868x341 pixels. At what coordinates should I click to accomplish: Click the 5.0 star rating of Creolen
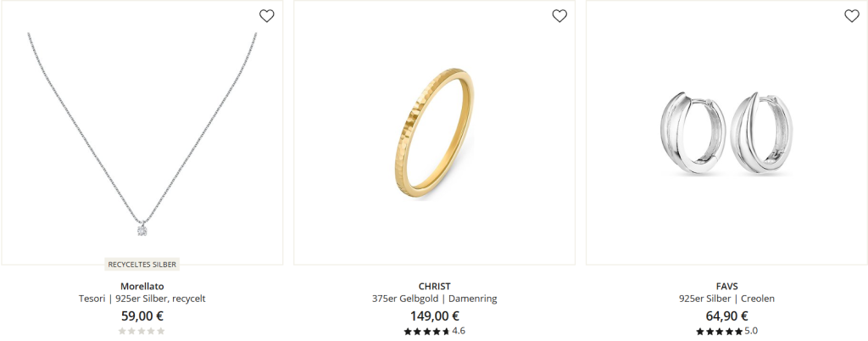(726, 331)
